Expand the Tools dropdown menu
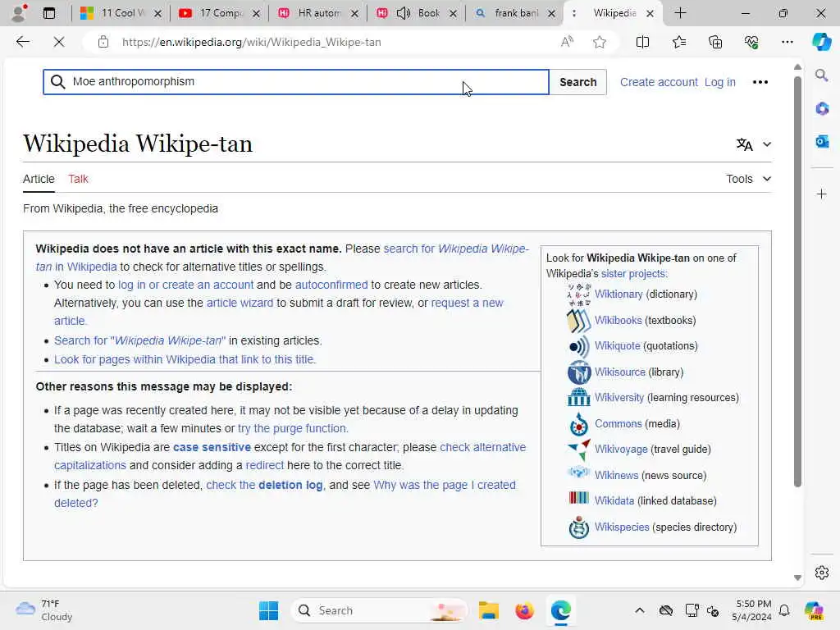This screenshot has height=630, width=840. pyautogui.click(x=748, y=179)
